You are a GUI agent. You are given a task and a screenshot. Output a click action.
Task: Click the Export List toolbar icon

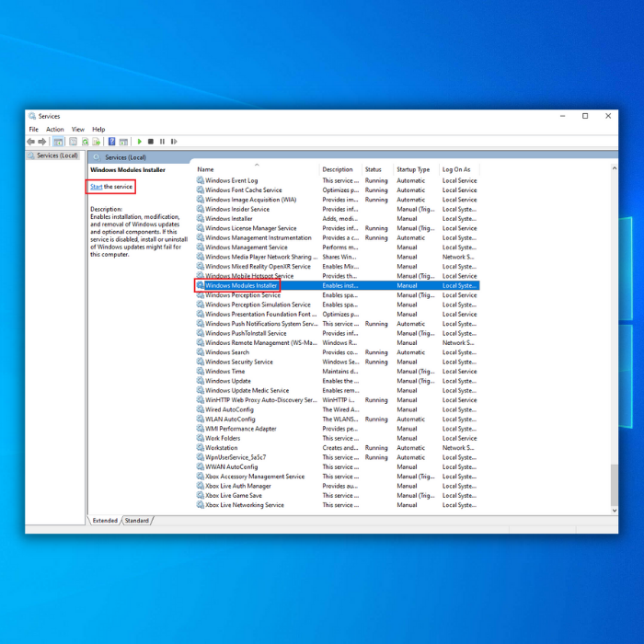click(97, 142)
